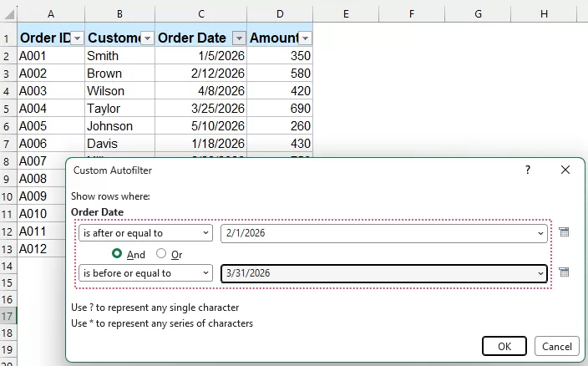Click cell A004
This screenshot has height=366, width=588.
click(51, 109)
